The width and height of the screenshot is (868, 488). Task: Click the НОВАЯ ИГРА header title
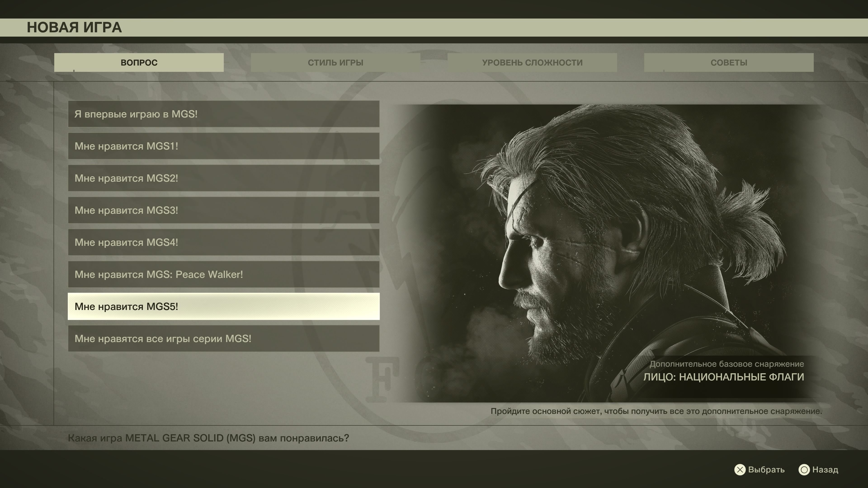click(x=74, y=28)
